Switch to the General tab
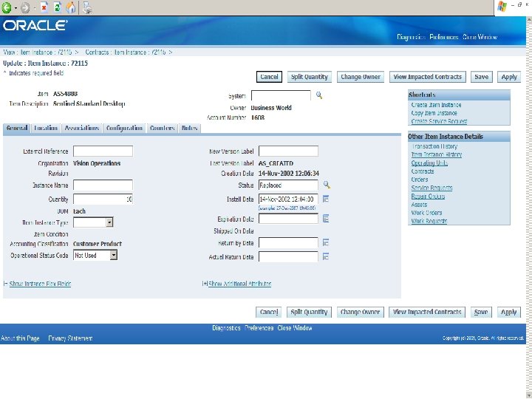This screenshot has height=399, width=532. pyautogui.click(x=16, y=129)
